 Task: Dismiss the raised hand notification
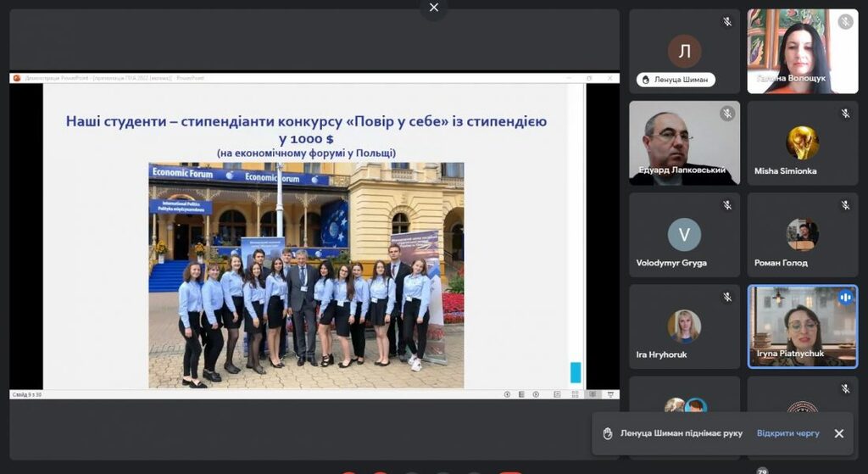(x=838, y=433)
